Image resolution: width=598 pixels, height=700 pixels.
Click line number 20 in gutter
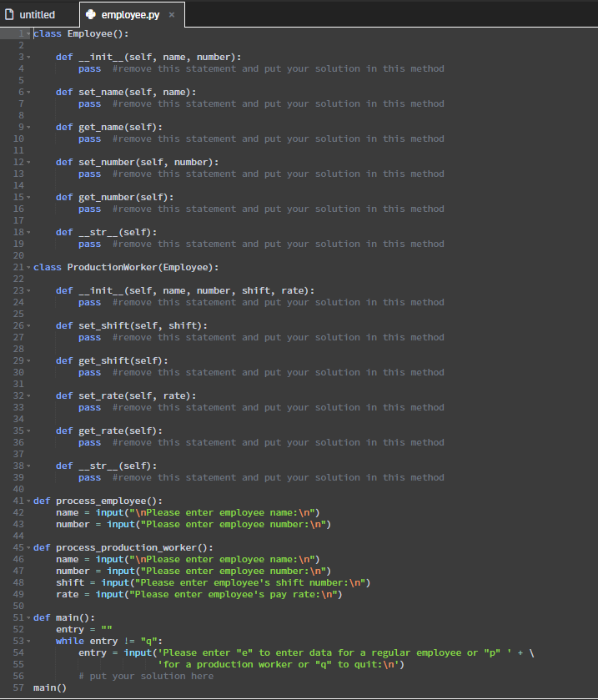[x=18, y=255]
